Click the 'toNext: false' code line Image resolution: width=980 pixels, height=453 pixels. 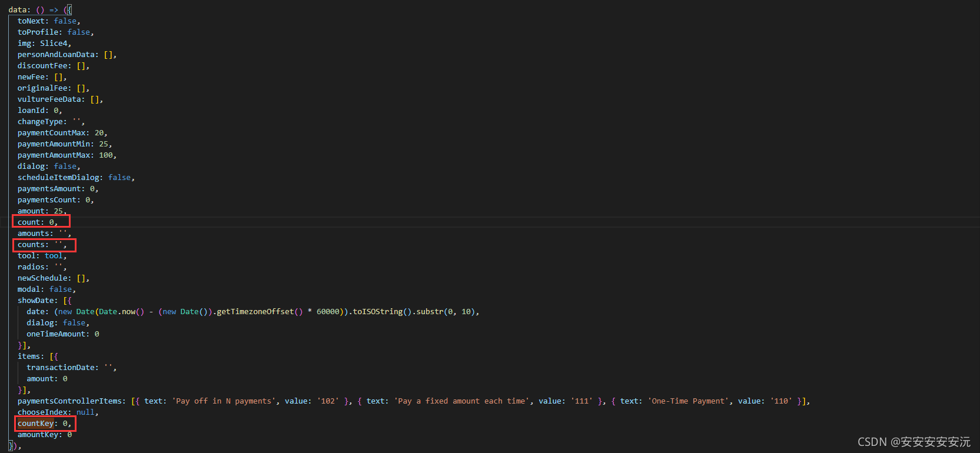49,21
